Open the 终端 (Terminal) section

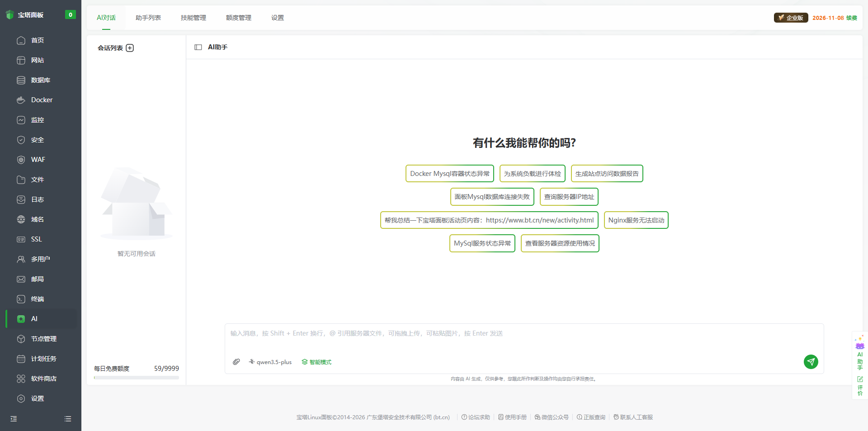pyautogui.click(x=38, y=299)
